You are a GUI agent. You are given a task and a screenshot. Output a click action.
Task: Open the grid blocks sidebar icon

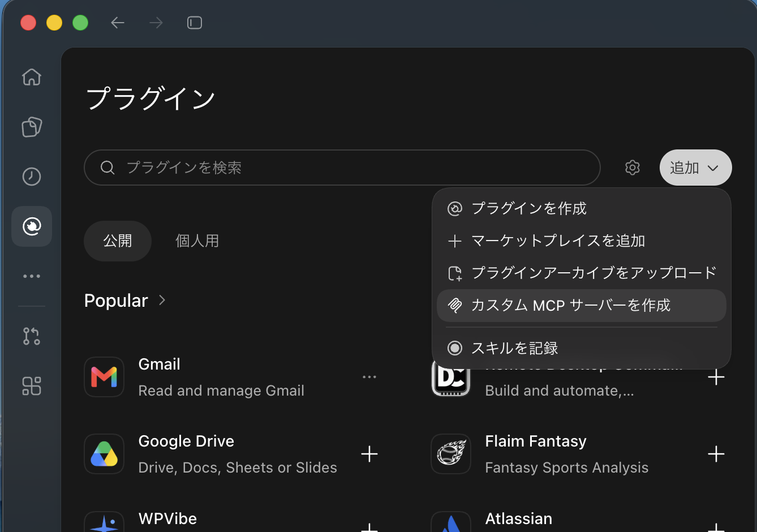coord(32,386)
